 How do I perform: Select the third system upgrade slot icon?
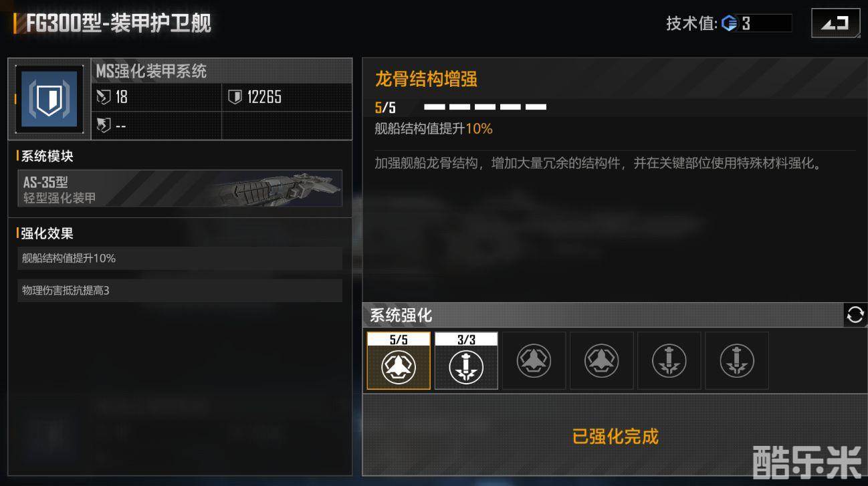pos(534,361)
